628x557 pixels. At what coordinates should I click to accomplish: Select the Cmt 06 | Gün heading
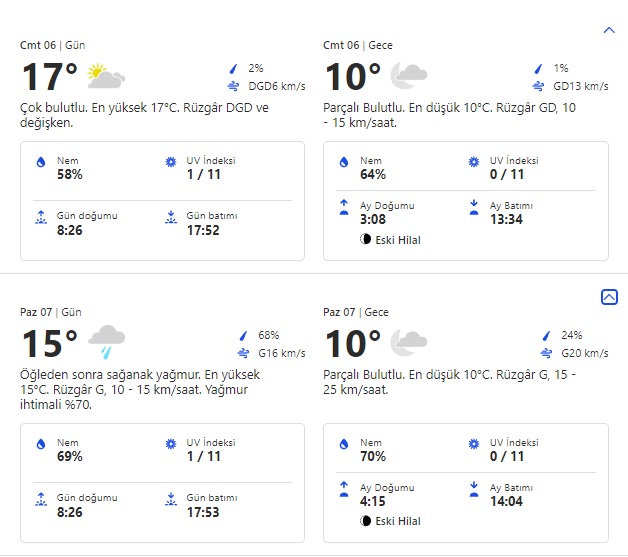[52, 45]
